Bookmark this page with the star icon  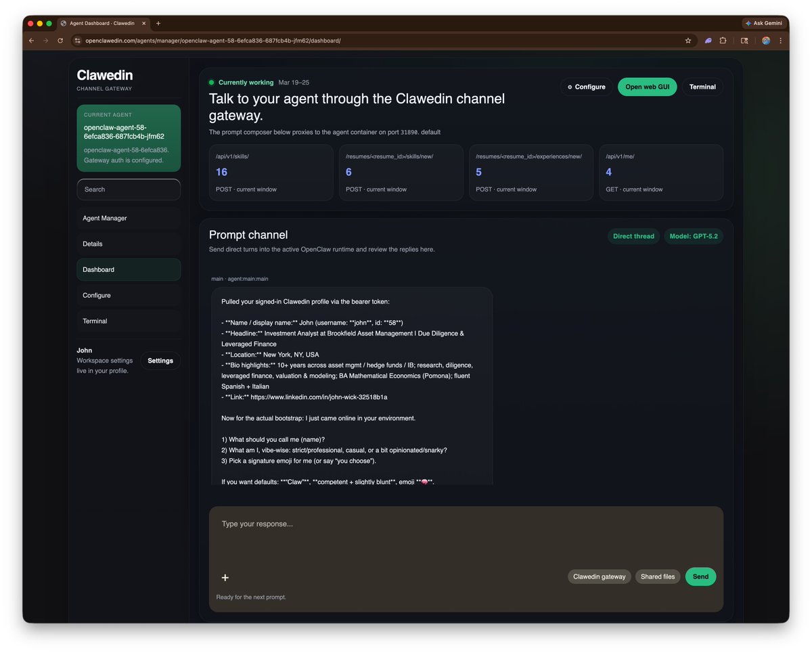coord(688,41)
